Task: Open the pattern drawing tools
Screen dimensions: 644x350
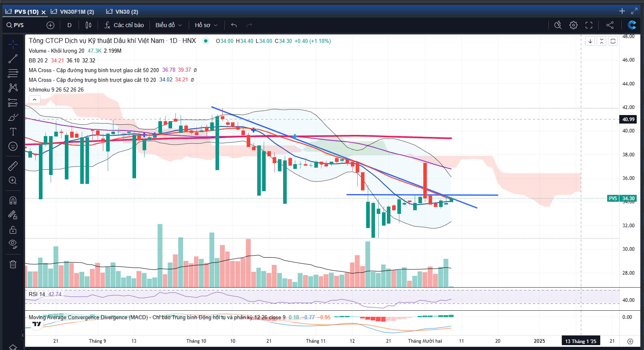Action: click(13, 88)
